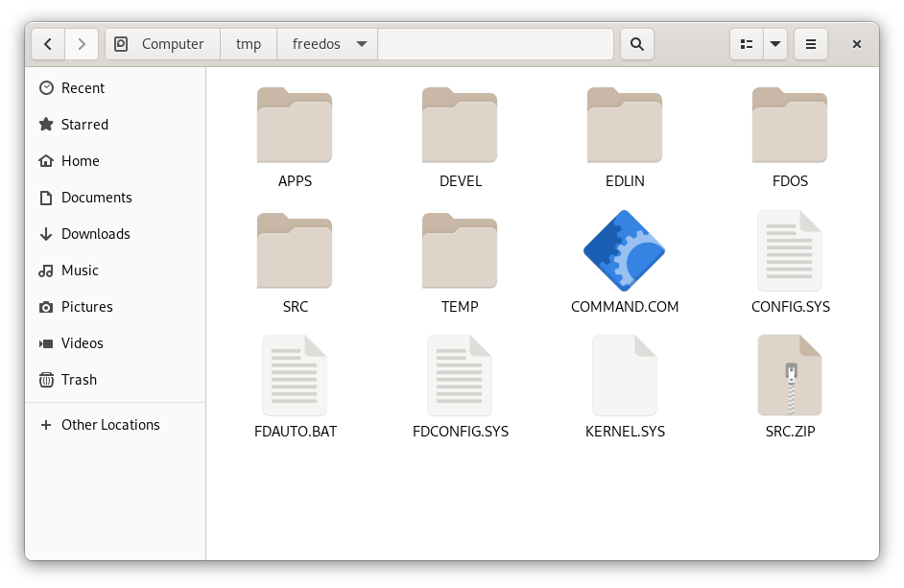Select the FDAUTO.BAT batch file icon
The width and height of the screenshot is (904, 588).
295,375
